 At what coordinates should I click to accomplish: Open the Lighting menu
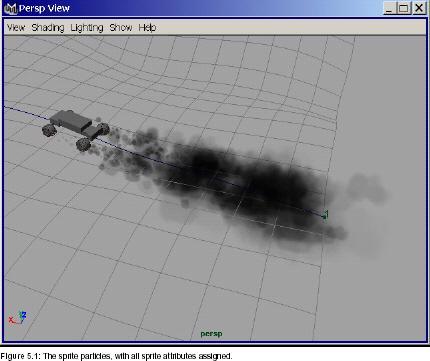pos(87,28)
